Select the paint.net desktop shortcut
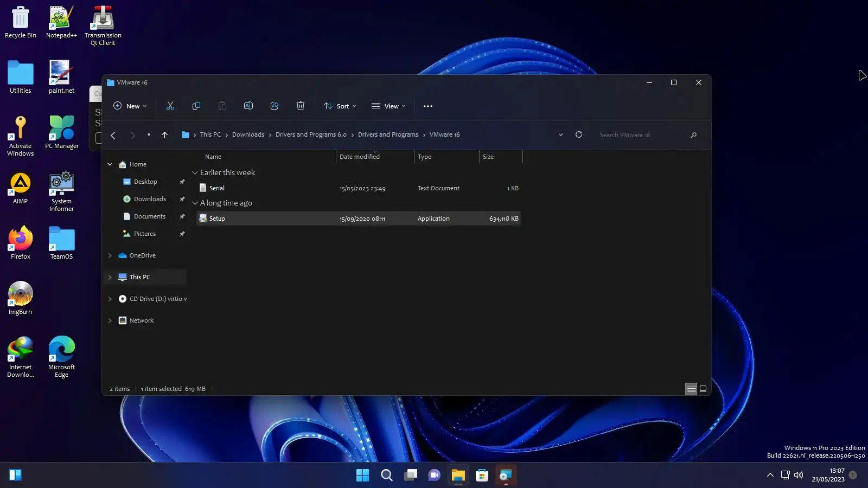Viewport: 868px width, 488px height. [x=61, y=77]
